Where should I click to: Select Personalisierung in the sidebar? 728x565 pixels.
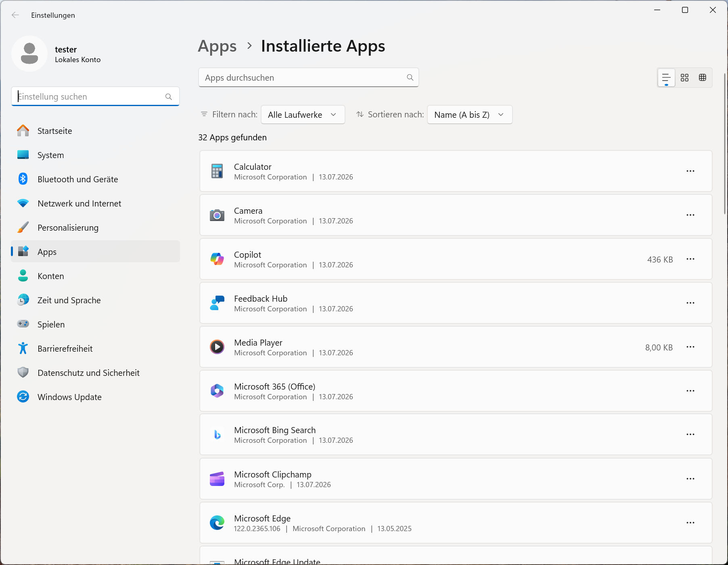[96, 227]
